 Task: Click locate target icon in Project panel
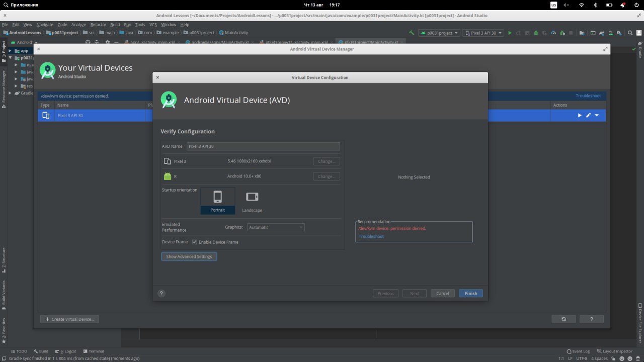pyautogui.click(x=88, y=43)
